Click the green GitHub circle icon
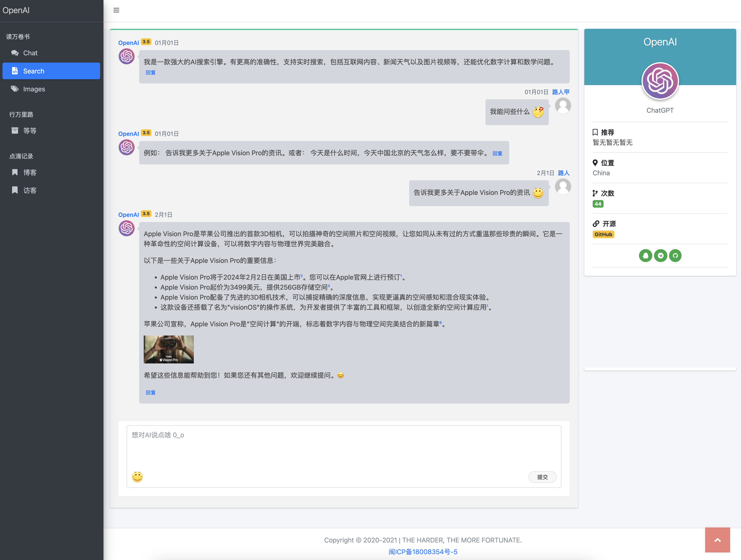Image resolution: width=741 pixels, height=560 pixels. tap(675, 256)
